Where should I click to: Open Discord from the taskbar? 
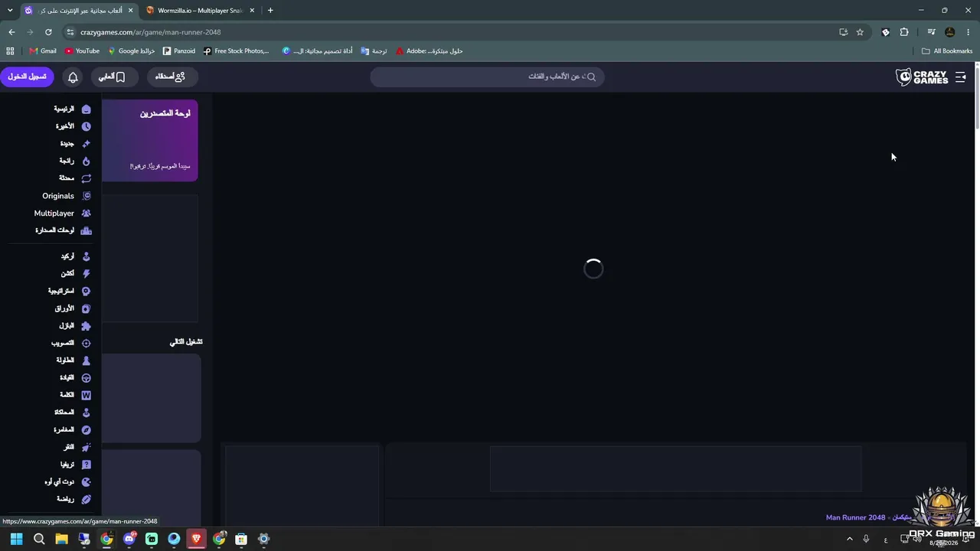click(x=129, y=539)
